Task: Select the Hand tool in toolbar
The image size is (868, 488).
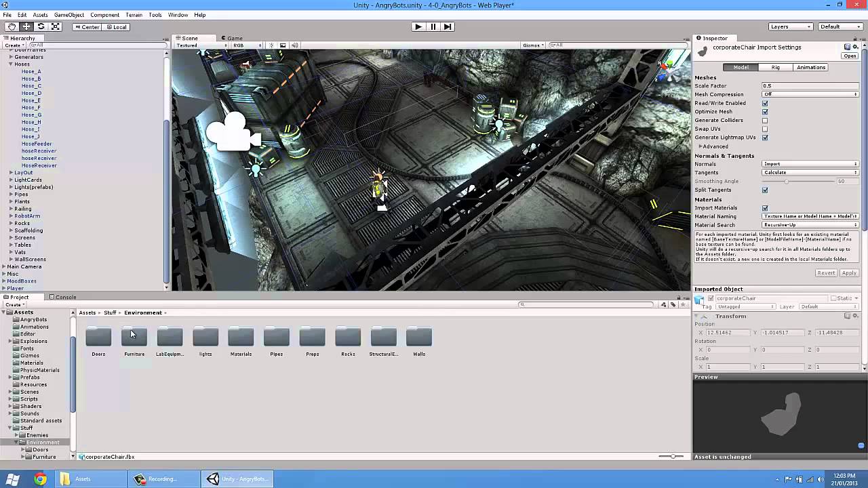Action: coord(12,26)
